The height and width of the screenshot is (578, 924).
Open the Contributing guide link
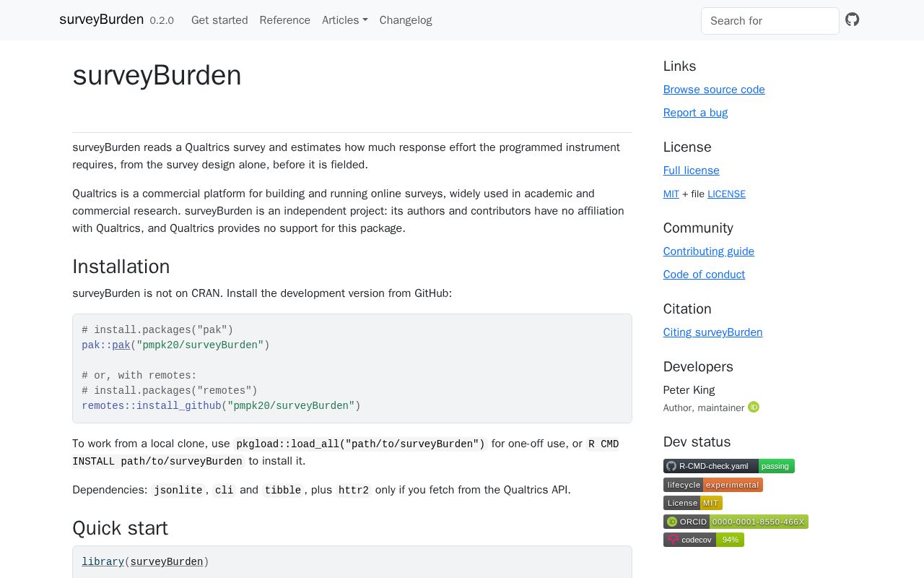click(x=709, y=251)
